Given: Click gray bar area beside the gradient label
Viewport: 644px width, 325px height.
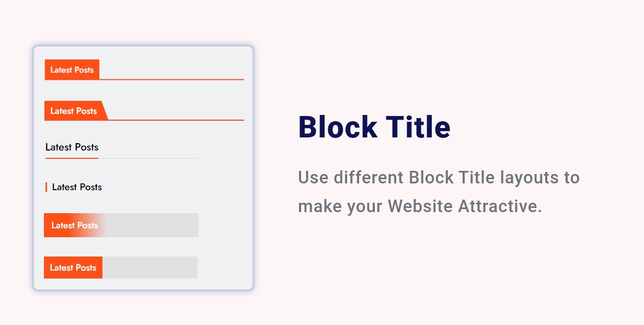Looking at the screenshot, I should point(152,225).
